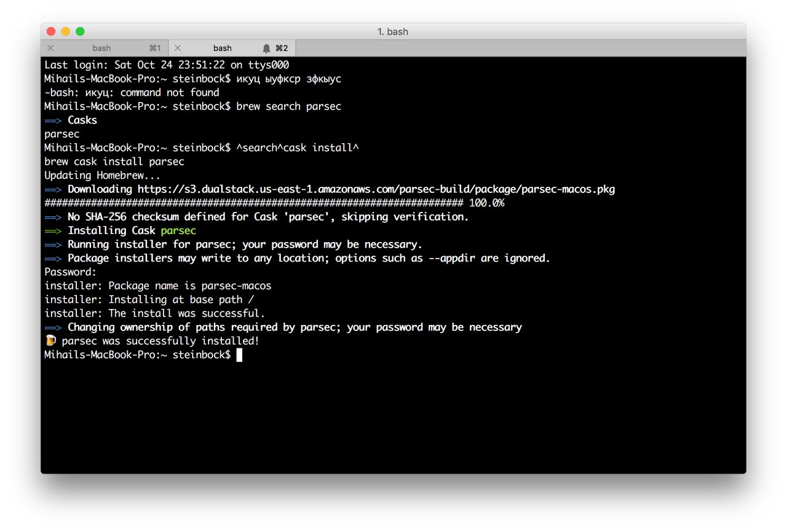Click the ⌘2 shortcut label on tab
Viewport: 787px width, 532px height.
coord(282,48)
